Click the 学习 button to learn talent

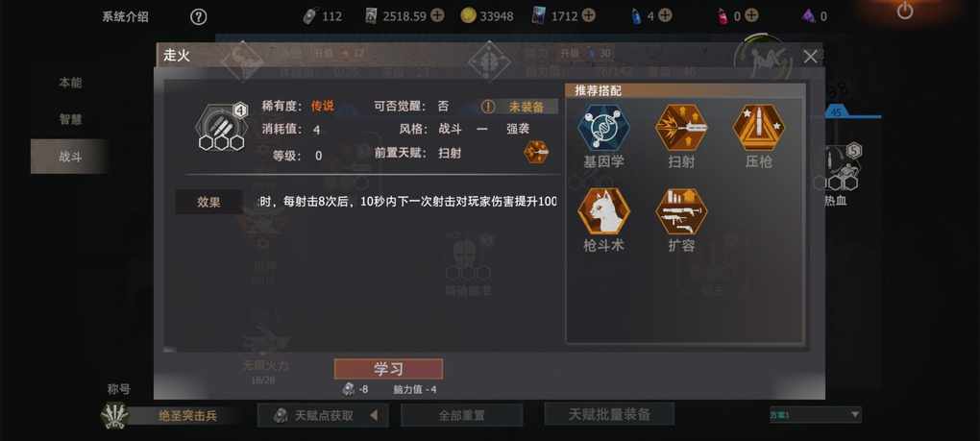(388, 369)
